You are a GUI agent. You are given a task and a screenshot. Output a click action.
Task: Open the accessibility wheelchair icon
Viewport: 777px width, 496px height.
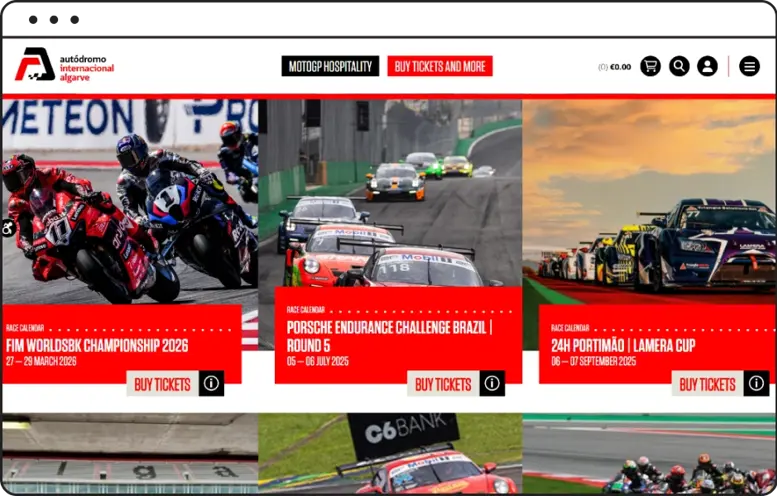tap(7, 229)
